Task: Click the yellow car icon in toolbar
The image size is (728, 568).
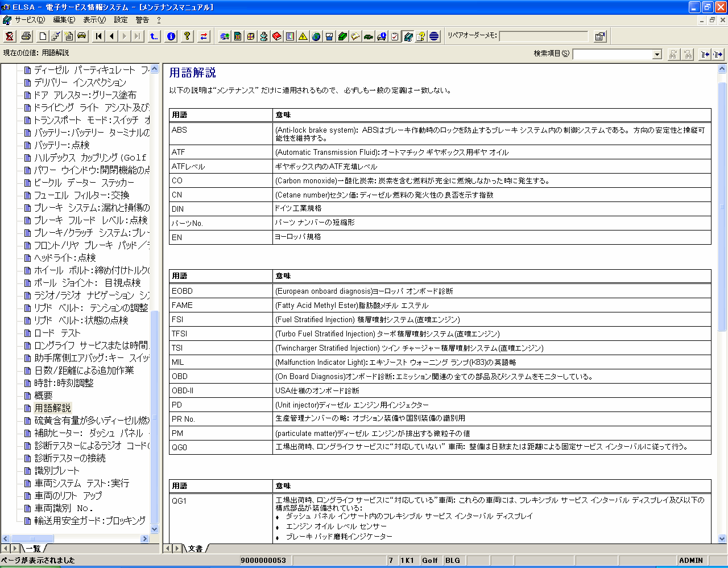Action: pos(82,36)
